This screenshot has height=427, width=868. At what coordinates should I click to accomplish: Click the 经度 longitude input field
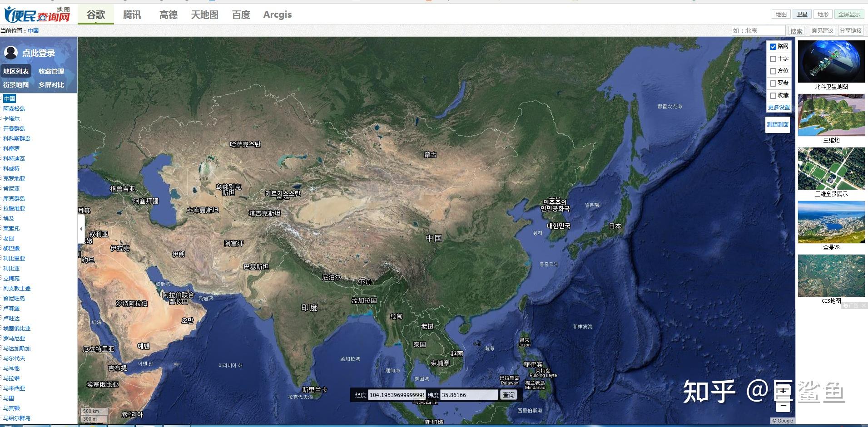click(397, 395)
